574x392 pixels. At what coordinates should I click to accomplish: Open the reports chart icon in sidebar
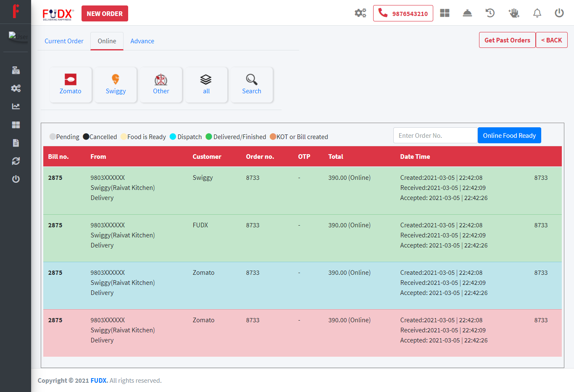[x=16, y=106]
